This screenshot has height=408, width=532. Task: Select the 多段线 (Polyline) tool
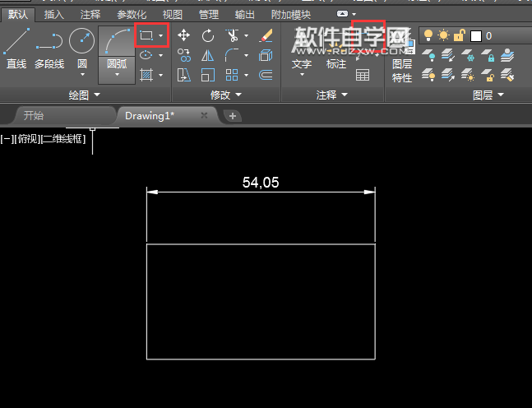[x=49, y=49]
